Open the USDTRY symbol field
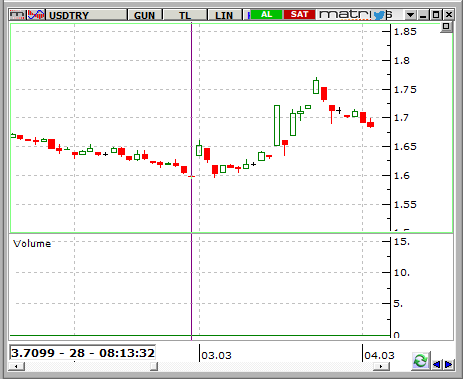The height and width of the screenshot is (379, 463). coord(86,15)
